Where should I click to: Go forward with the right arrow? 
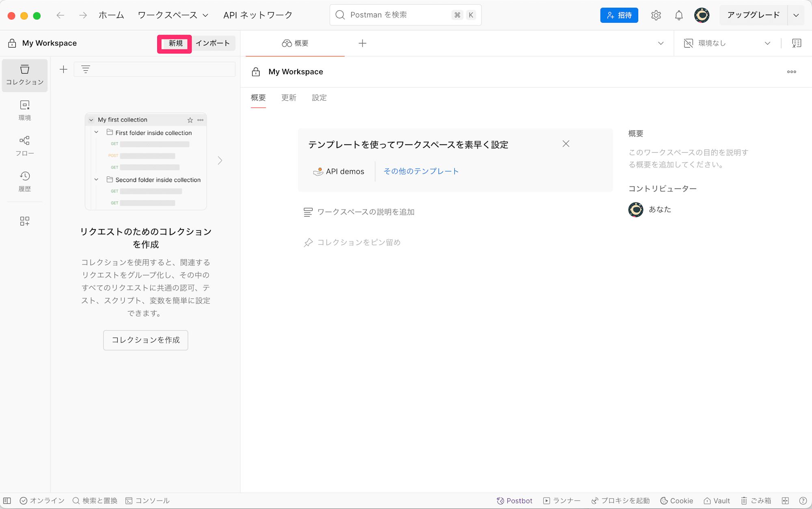click(x=83, y=15)
